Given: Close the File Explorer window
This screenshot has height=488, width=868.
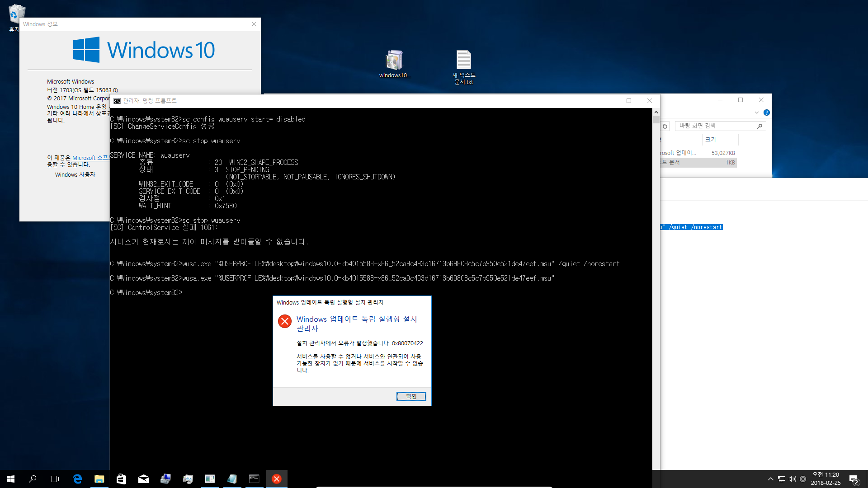Looking at the screenshot, I should (761, 100).
